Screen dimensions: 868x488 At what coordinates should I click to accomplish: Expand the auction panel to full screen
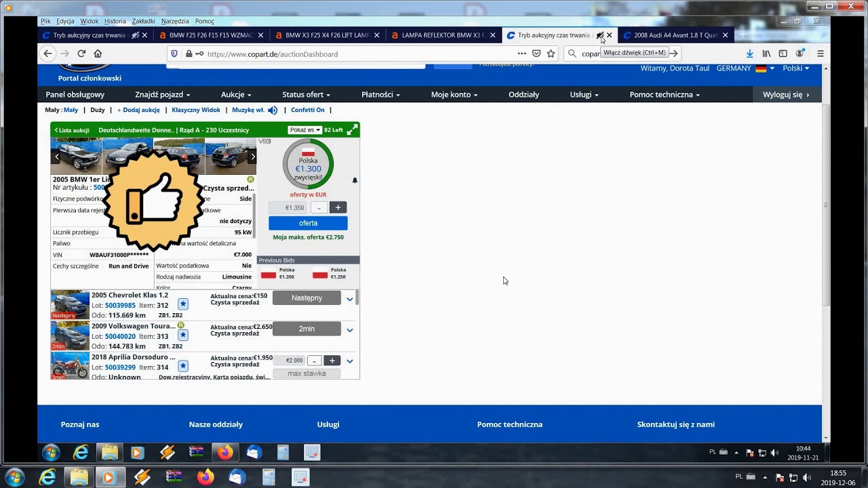click(x=352, y=130)
